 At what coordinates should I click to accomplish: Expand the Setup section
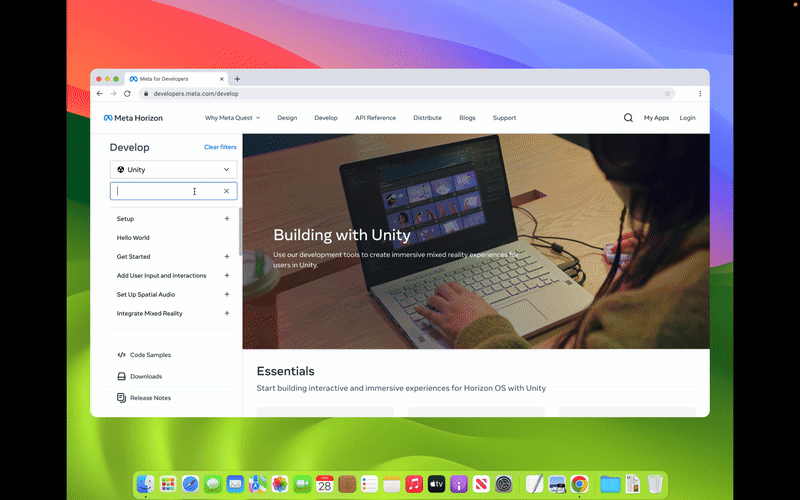click(227, 218)
